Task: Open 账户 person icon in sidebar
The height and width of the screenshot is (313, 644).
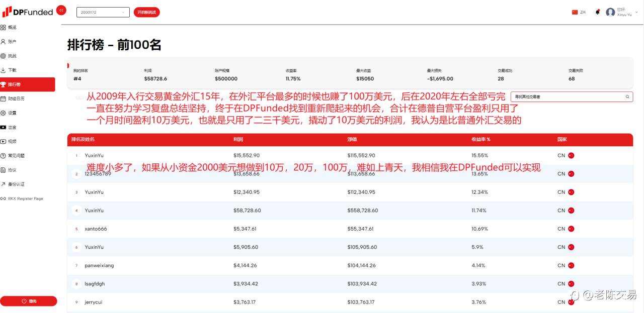Action: click(3, 42)
